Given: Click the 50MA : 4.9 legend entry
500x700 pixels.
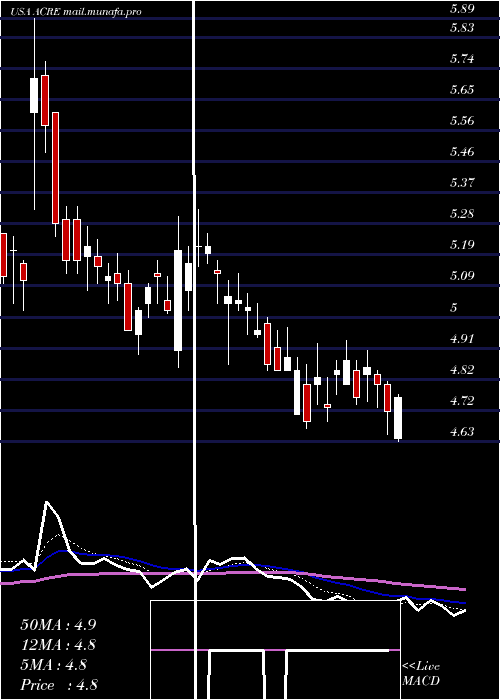Looking at the screenshot, I should click(58, 625).
